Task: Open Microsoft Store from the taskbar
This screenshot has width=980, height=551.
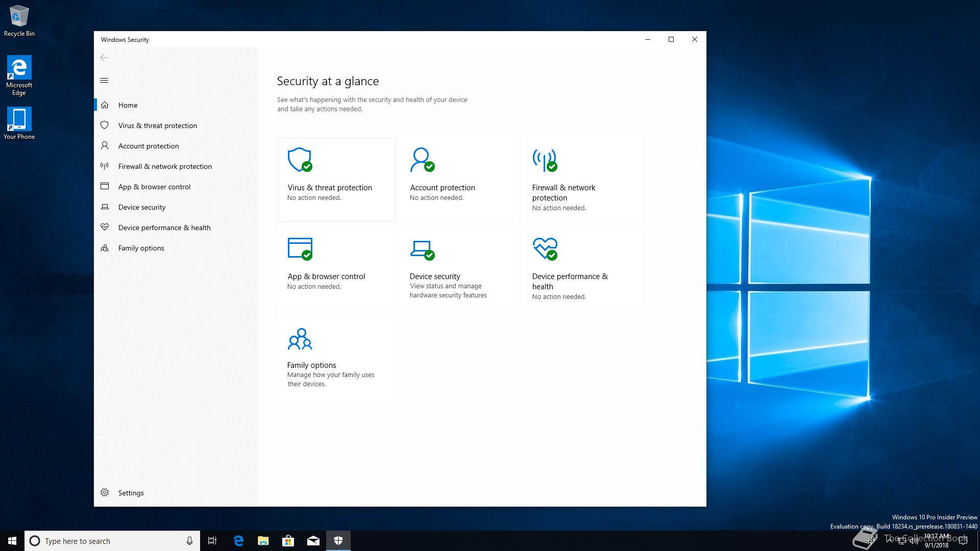Action: [288, 541]
